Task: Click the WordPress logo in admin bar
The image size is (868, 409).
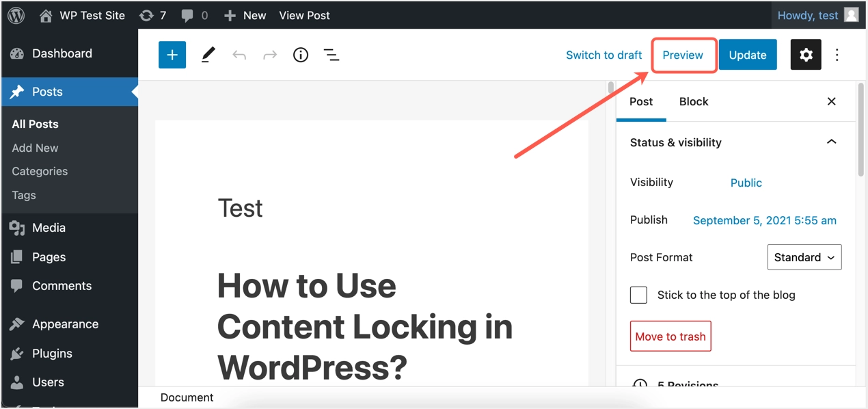Action: 16,15
